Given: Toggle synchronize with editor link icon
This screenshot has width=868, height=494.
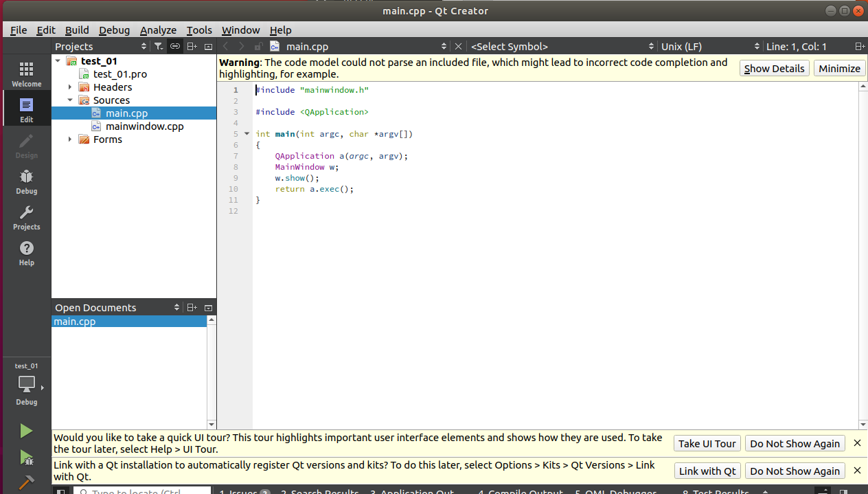Looking at the screenshot, I should pos(175,46).
